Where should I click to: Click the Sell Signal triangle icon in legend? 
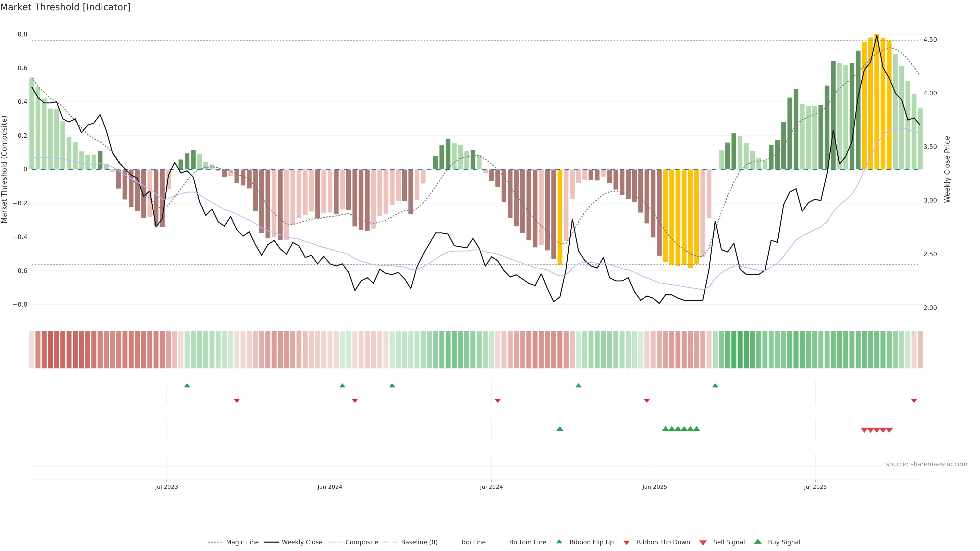pyautogui.click(x=703, y=542)
